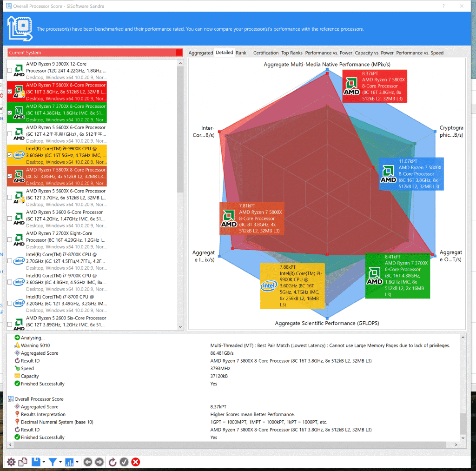Switch to the Detailed tab
This screenshot has width=476, height=471.
pos(225,53)
